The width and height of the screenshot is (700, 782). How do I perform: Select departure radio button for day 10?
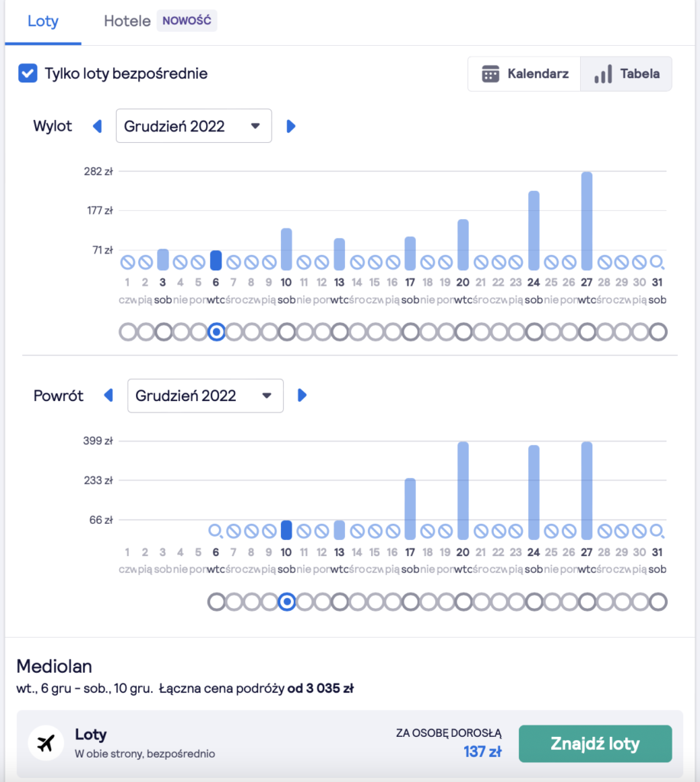[x=287, y=332]
